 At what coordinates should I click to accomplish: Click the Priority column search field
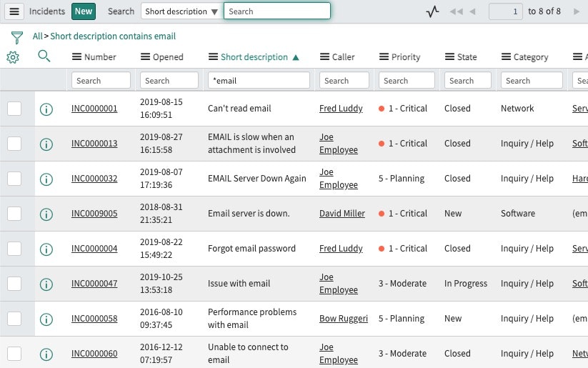(x=407, y=81)
